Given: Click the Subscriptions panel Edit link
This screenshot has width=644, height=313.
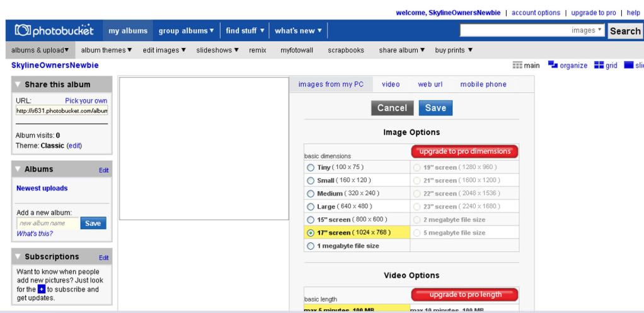Looking at the screenshot, I should point(103,257).
